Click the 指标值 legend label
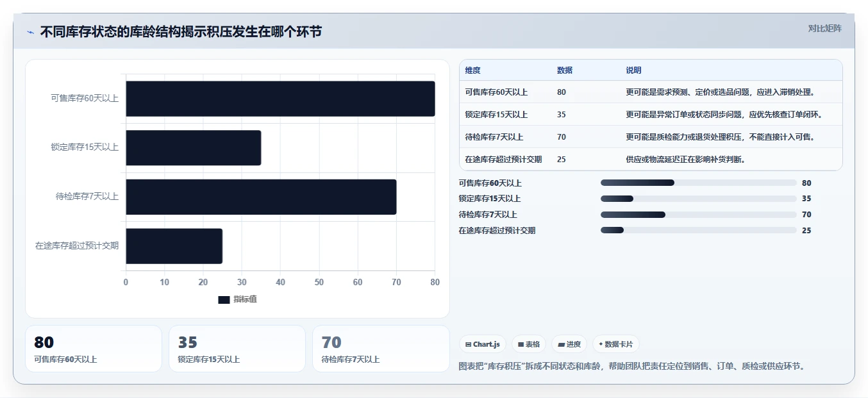 [245, 299]
